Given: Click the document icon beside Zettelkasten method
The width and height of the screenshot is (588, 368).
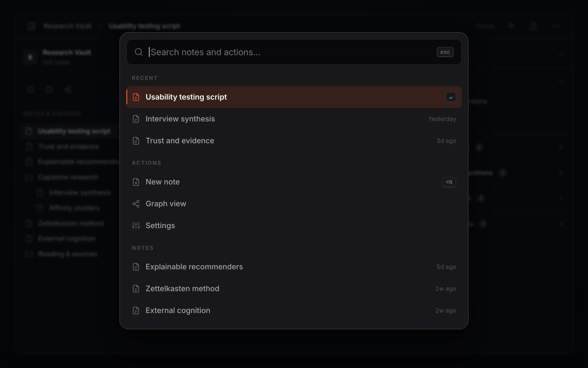Looking at the screenshot, I should pyautogui.click(x=136, y=289).
